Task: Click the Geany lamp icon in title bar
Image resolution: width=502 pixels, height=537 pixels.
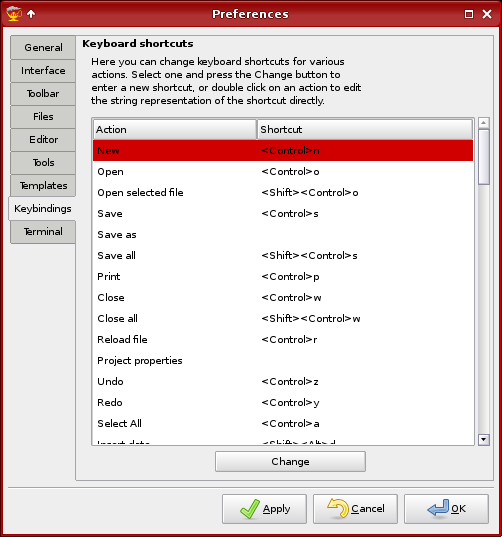Action: [x=14, y=14]
